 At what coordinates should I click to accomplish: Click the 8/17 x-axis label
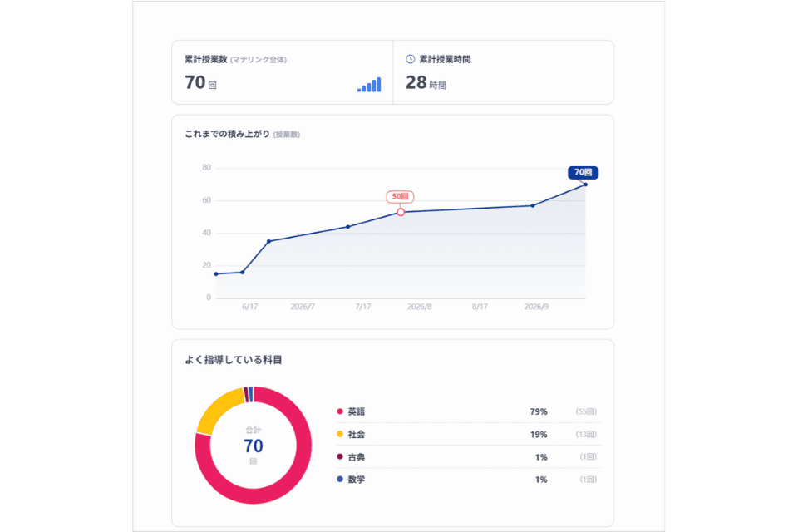tap(480, 307)
